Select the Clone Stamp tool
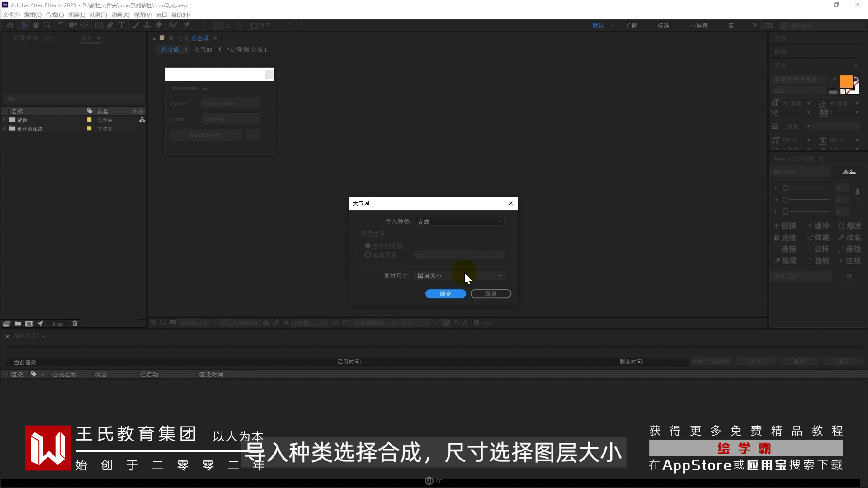The width and height of the screenshot is (868, 488). [x=147, y=26]
